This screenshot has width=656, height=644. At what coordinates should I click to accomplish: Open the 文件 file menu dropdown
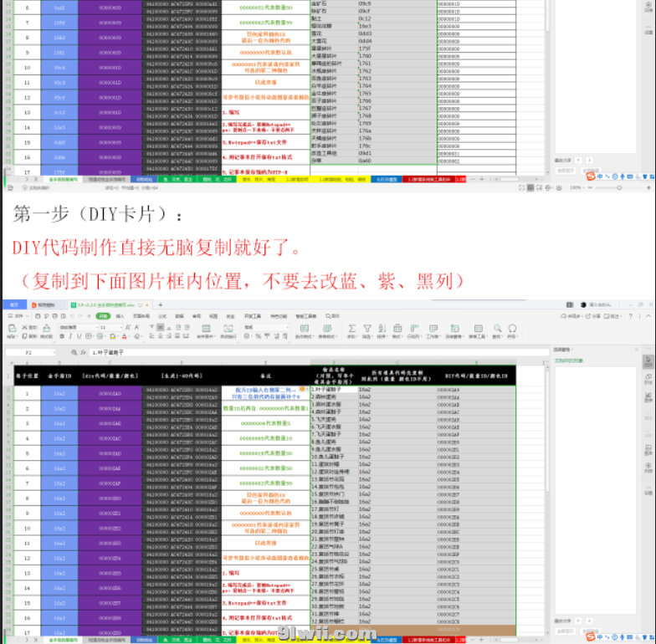(x=18, y=316)
